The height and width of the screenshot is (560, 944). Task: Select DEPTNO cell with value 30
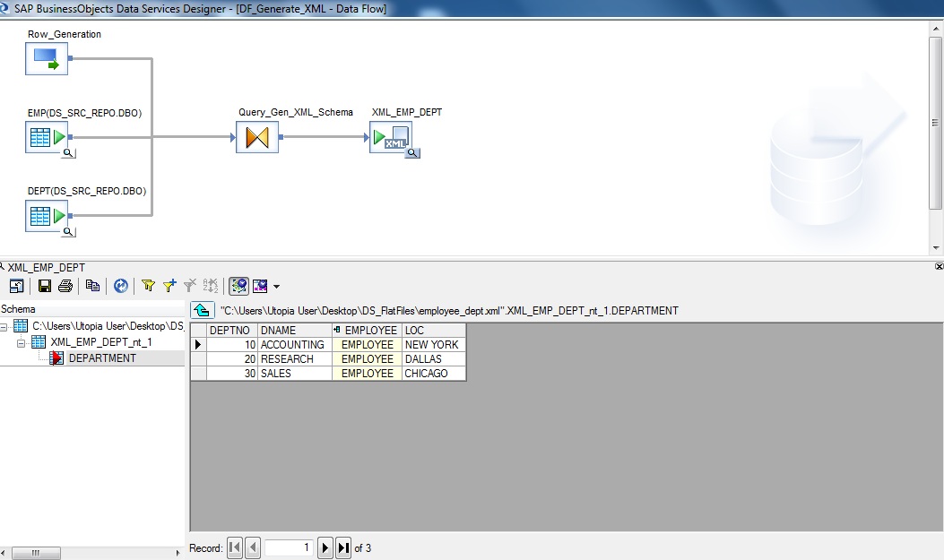pos(232,374)
